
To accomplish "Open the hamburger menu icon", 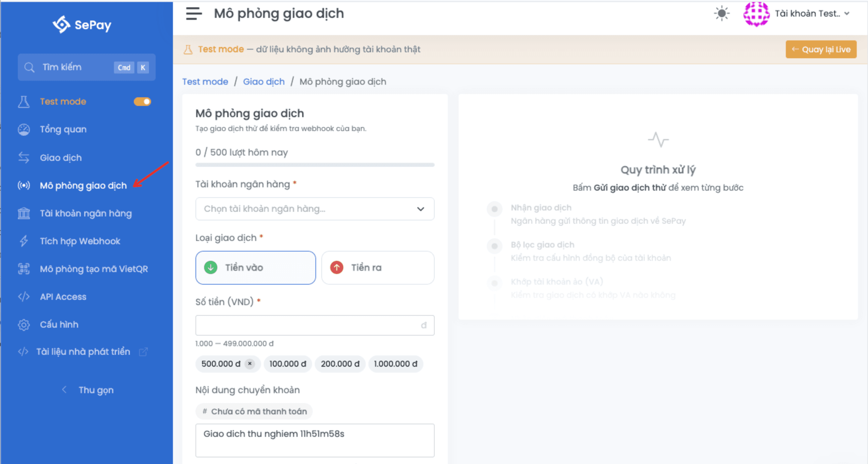I will pos(194,14).
